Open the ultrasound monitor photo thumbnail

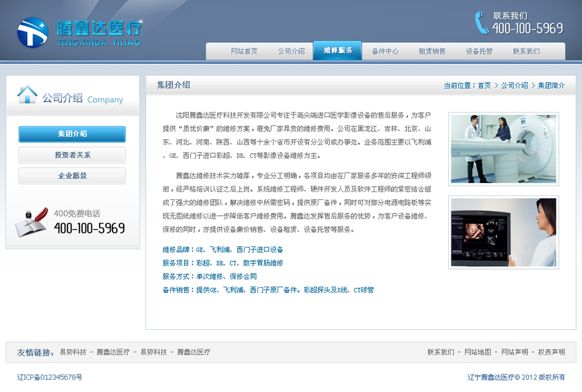(503, 232)
